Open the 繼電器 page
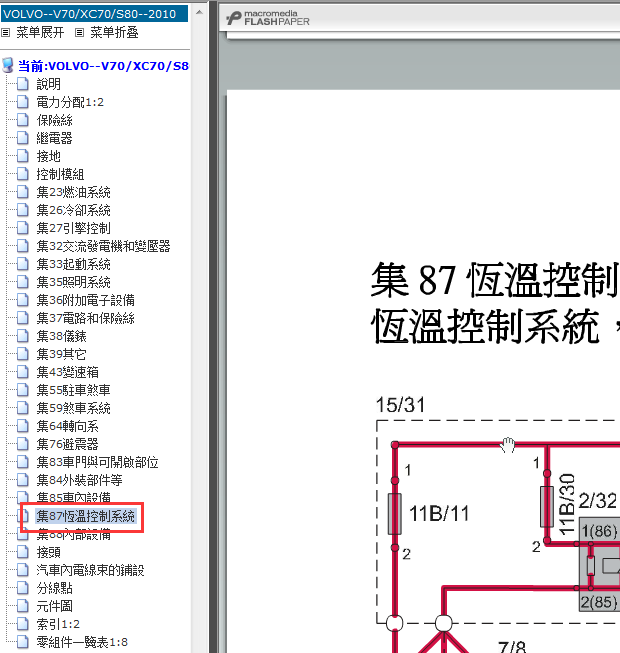This screenshot has height=653, width=620. pyautogui.click(x=55, y=138)
